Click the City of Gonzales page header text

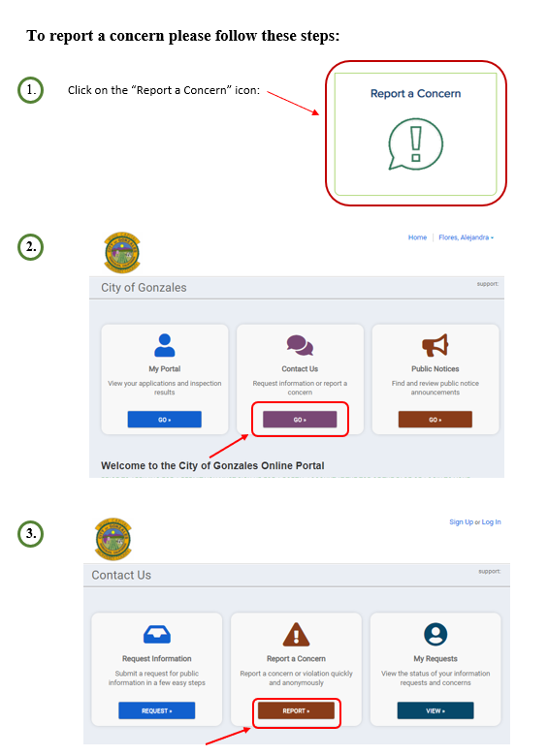point(144,288)
